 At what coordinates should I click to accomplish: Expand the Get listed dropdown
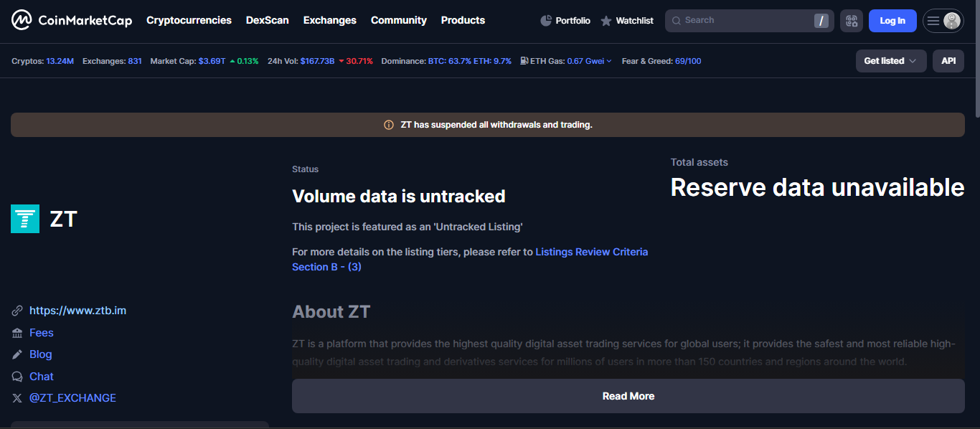point(890,61)
